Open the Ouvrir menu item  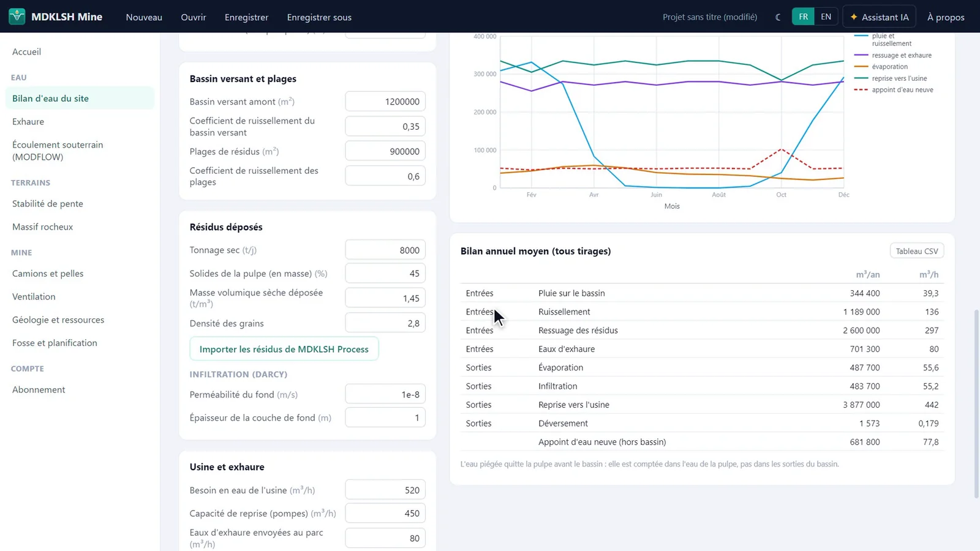194,17
